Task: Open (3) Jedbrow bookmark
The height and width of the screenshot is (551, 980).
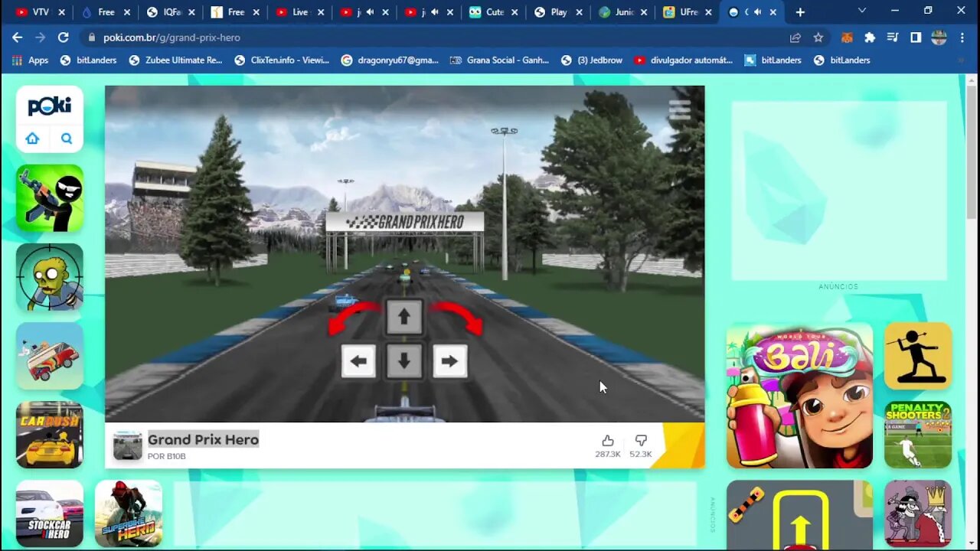Action: click(x=592, y=60)
